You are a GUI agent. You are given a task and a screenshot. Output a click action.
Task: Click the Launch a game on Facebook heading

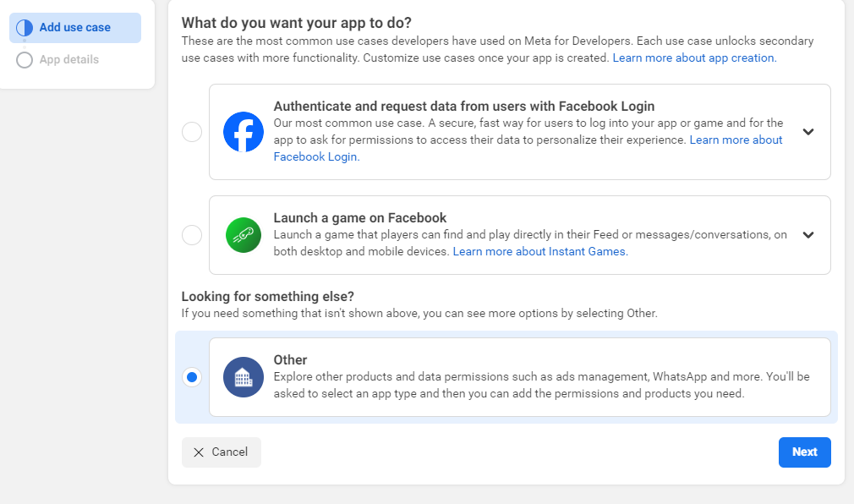[x=360, y=218]
